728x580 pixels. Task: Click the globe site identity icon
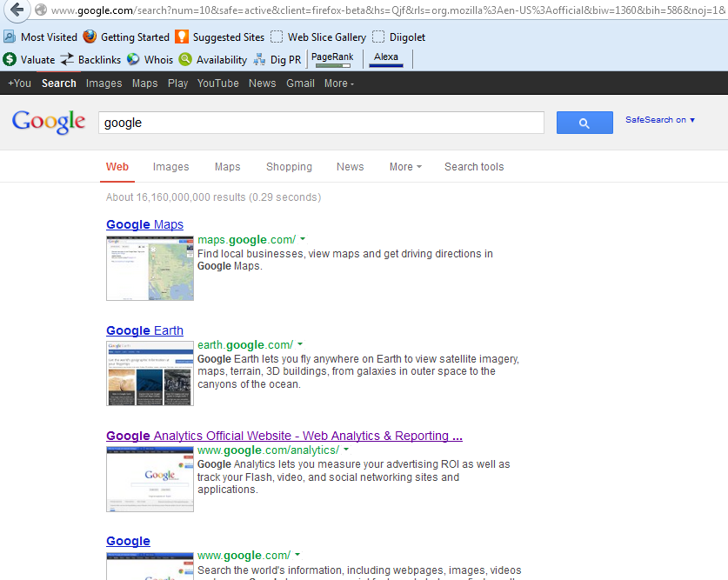41,10
